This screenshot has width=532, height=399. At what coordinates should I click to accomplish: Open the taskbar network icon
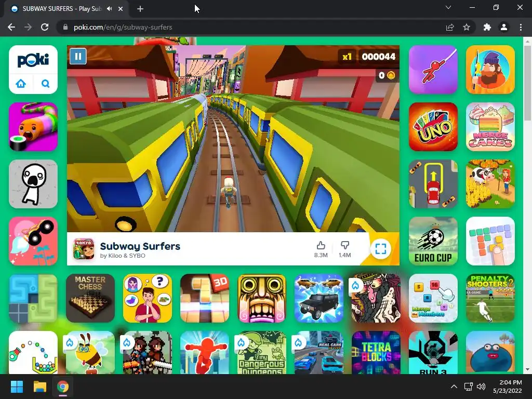coord(469,387)
